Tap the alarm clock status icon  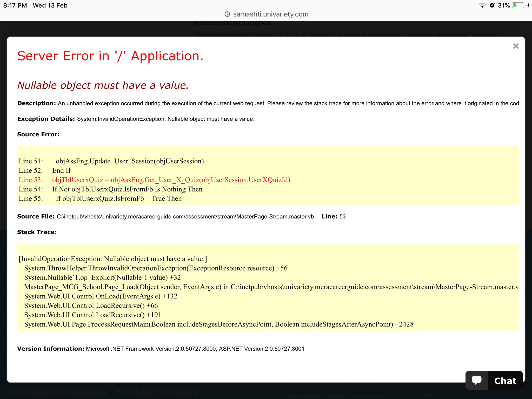pyautogui.click(x=492, y=5)
